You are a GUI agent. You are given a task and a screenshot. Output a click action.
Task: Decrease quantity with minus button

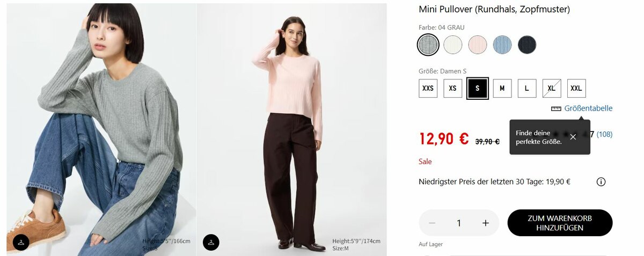pyautogui.click(x=432, y=223)
